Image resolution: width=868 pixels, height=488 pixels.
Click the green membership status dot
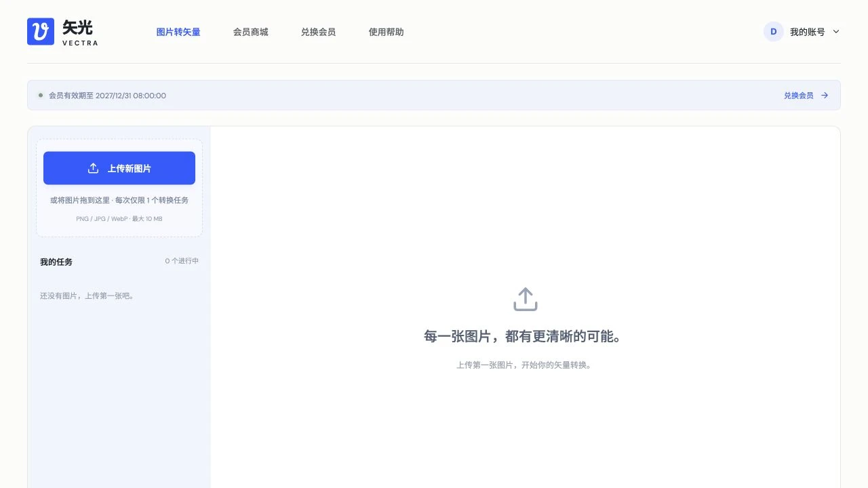[x=41, y=96]
